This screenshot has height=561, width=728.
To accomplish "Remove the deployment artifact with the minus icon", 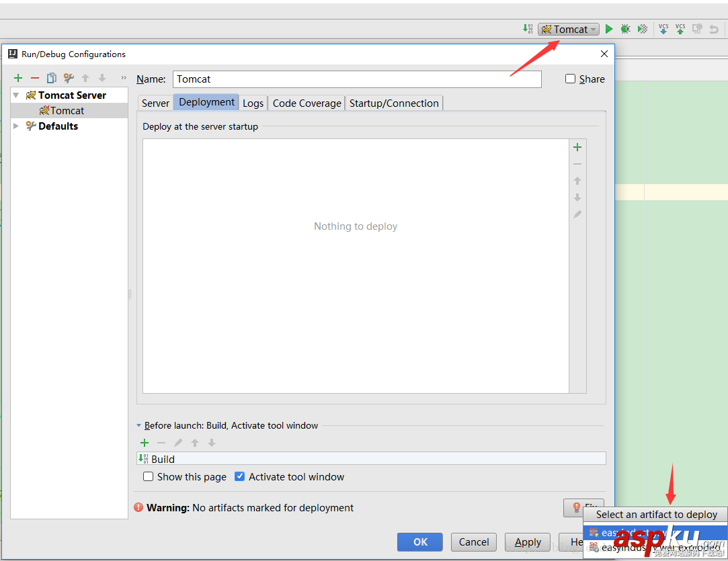I will tap(577, 164).
